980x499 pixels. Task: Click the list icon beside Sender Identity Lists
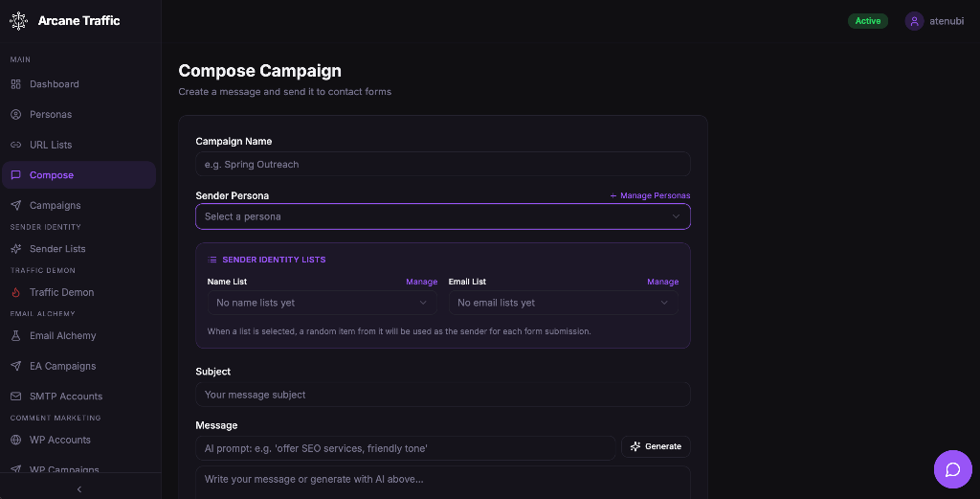(212, 260)
